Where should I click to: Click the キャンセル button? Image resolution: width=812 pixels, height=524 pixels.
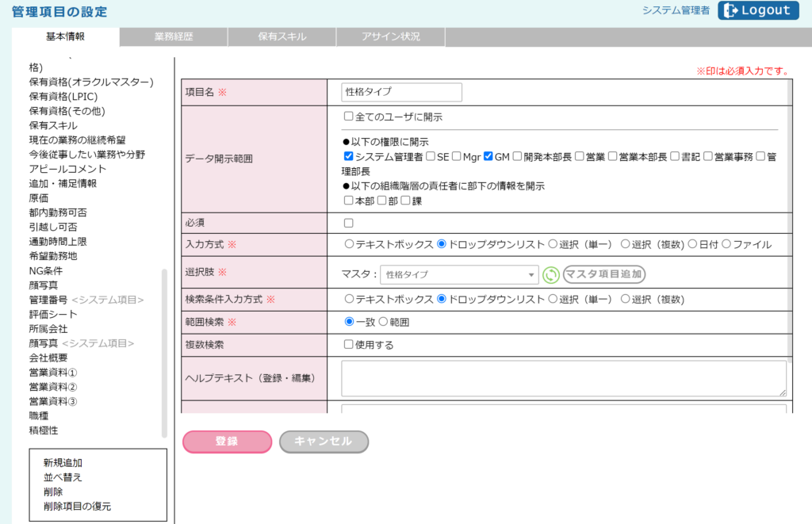pos(324,442)
